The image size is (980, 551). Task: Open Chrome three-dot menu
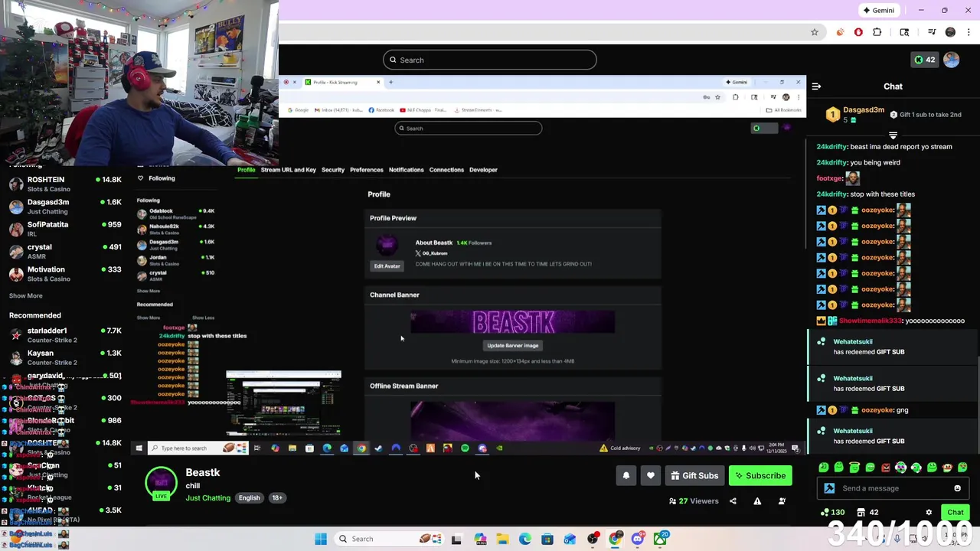[x=968, y=32]
